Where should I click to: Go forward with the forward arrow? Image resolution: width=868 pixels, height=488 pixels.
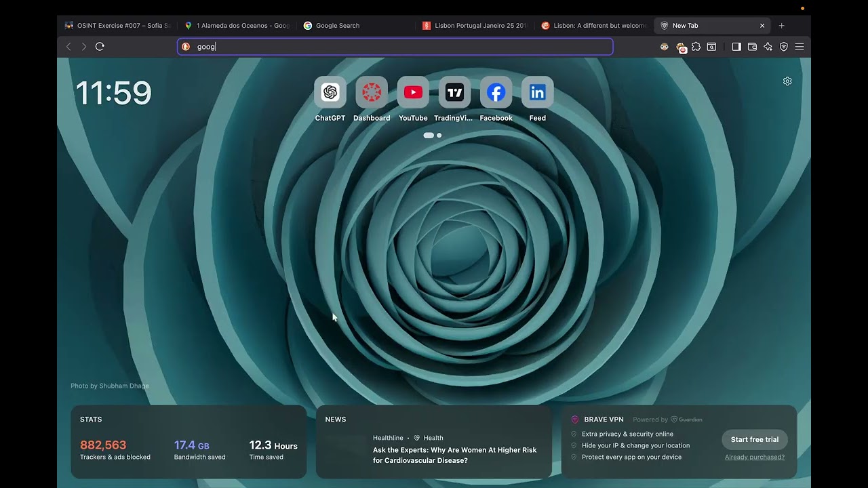tap(84, 47)
